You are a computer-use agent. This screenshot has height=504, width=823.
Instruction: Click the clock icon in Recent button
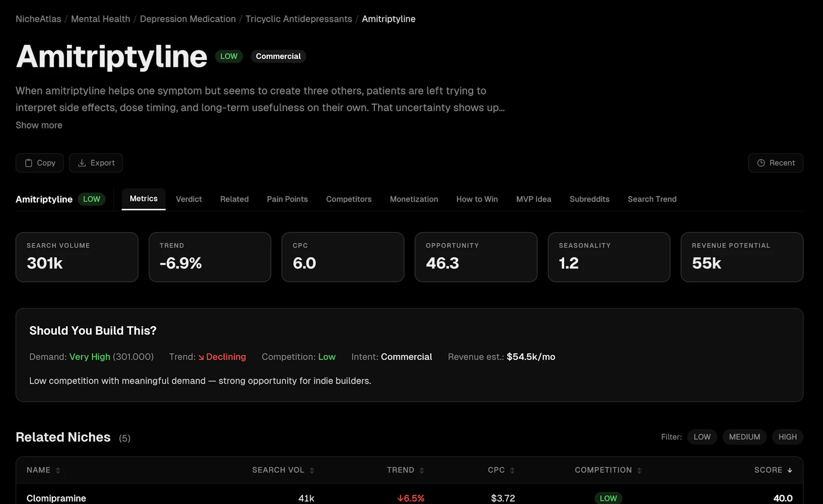761,163
